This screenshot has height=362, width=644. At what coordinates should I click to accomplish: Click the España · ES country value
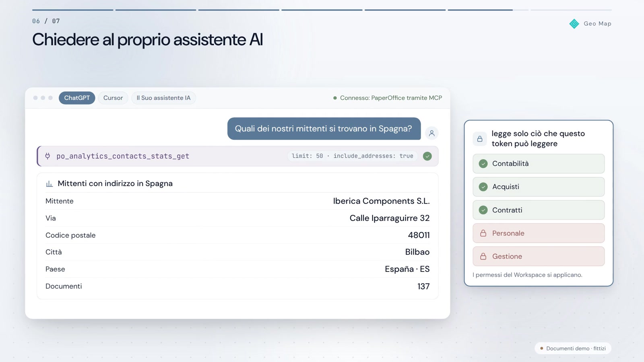407,269
